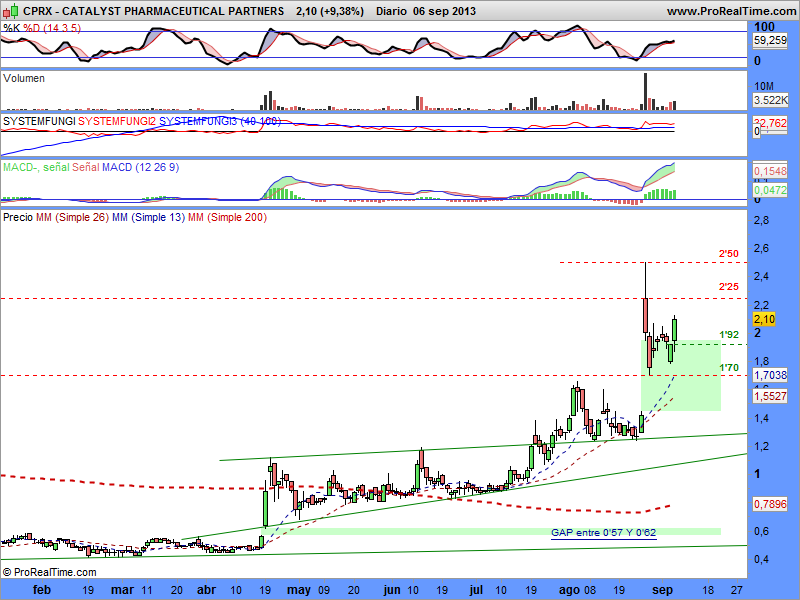Click the MACD histogram value "0,0472"
800x600 pixels.
pos(770,190)
